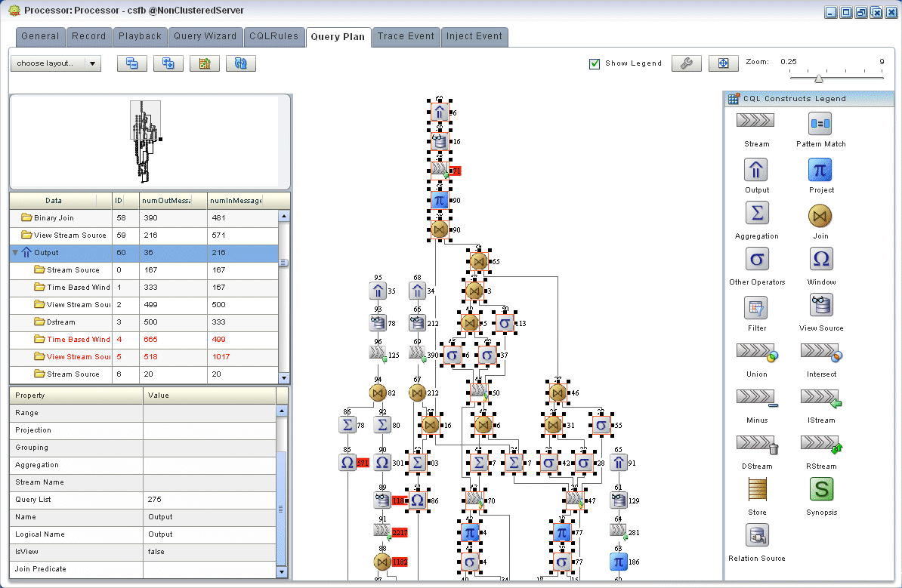Collapse the Output tree row
The image size is (902, 588).
[x=16, y=253]
